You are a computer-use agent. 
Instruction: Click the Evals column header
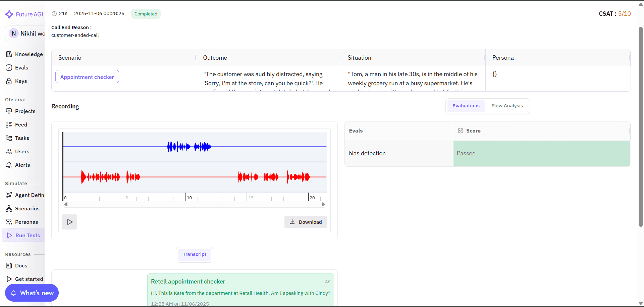click(399, 131)
